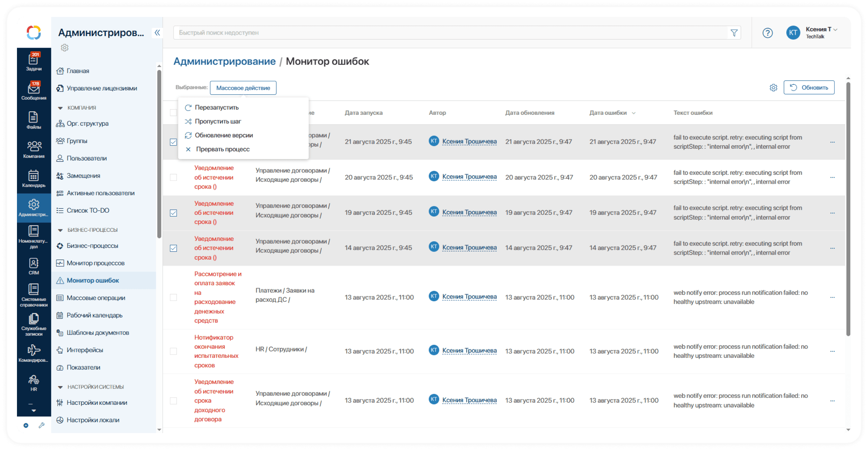The width and height of the screenshot is (868, 450).
Task: Check the row dated 20 августа 2025
Action: tap(173, 177)
